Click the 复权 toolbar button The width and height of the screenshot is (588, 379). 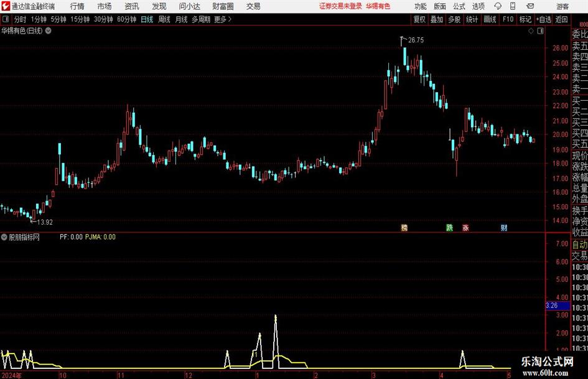[x=419, y=19]
